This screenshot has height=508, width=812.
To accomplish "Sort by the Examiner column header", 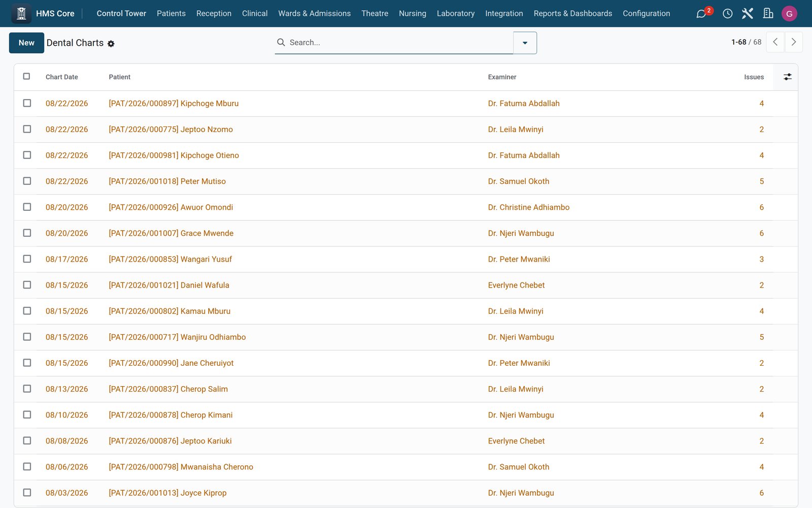I will (x=502, y=77).
